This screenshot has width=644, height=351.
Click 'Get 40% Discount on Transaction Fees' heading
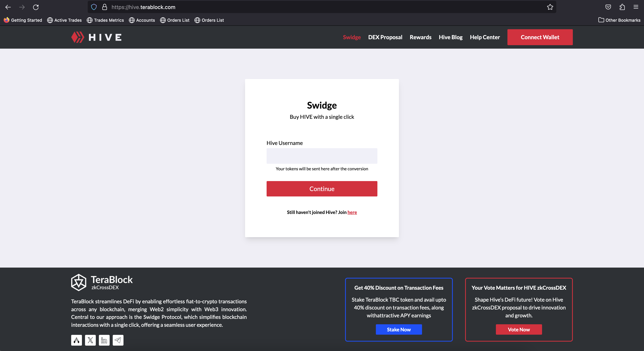(x=399, y=288)
